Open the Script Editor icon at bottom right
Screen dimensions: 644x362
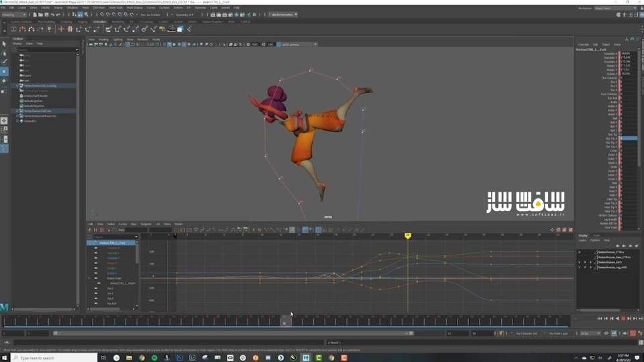pyautogui.click(x=641, y=343)
